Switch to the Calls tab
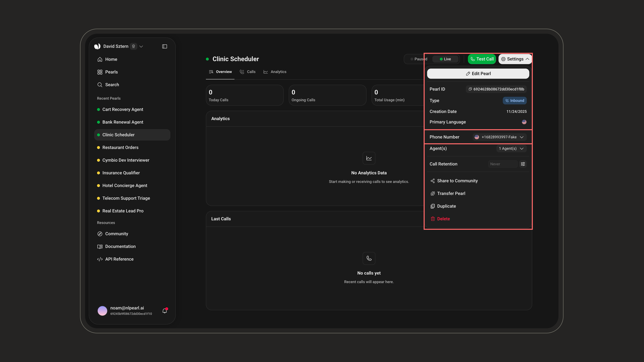The width and height of the screenshot is (644, 362). point(248,72)
